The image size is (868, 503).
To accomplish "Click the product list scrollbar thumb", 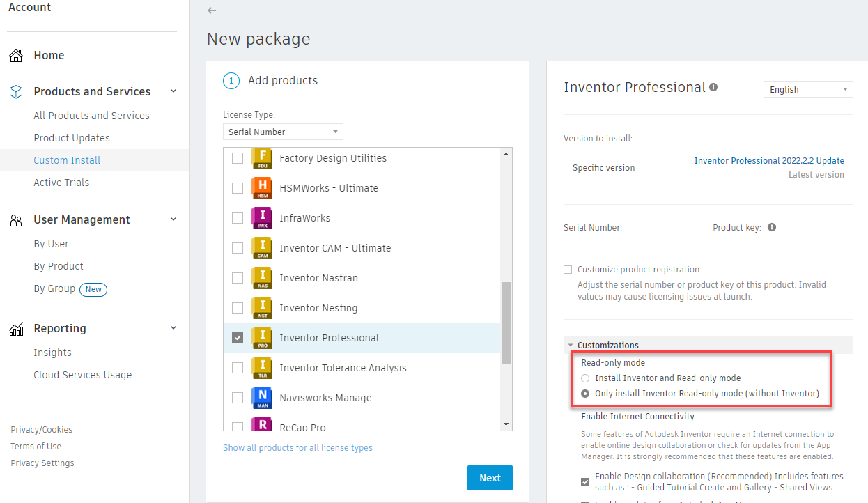I will (506, 323).
